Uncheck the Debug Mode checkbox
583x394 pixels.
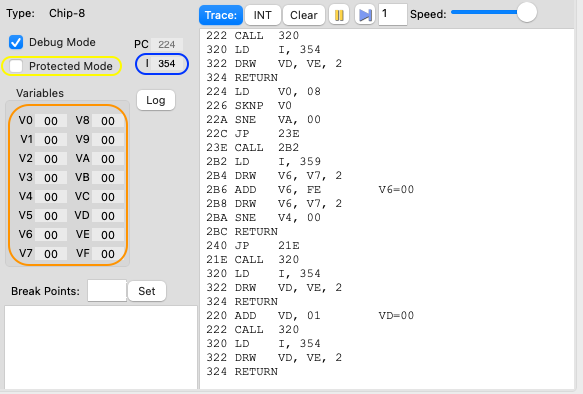16,42
